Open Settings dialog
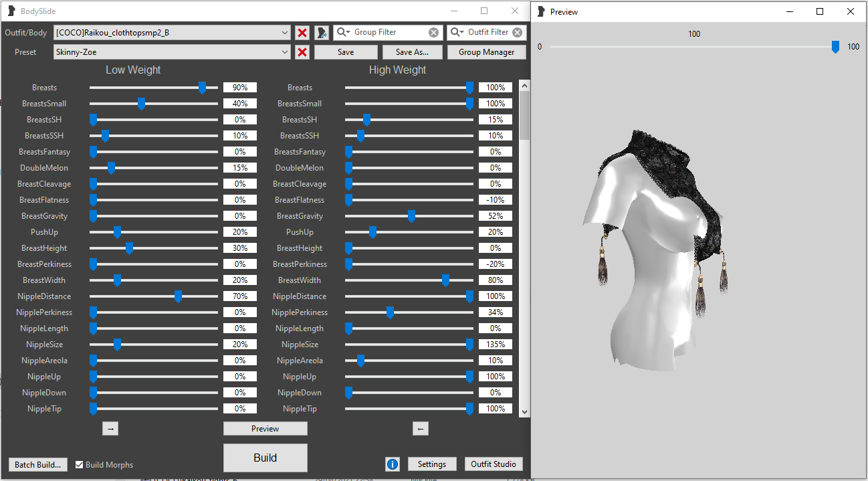The image size is (868, 481). [x=432, y=464]
